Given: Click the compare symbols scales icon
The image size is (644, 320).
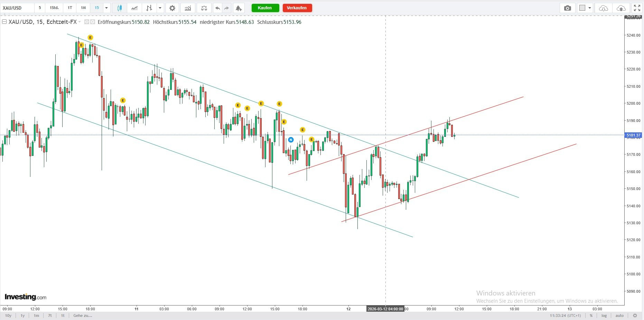Looking at the screenshot, I should pos(204,8).
